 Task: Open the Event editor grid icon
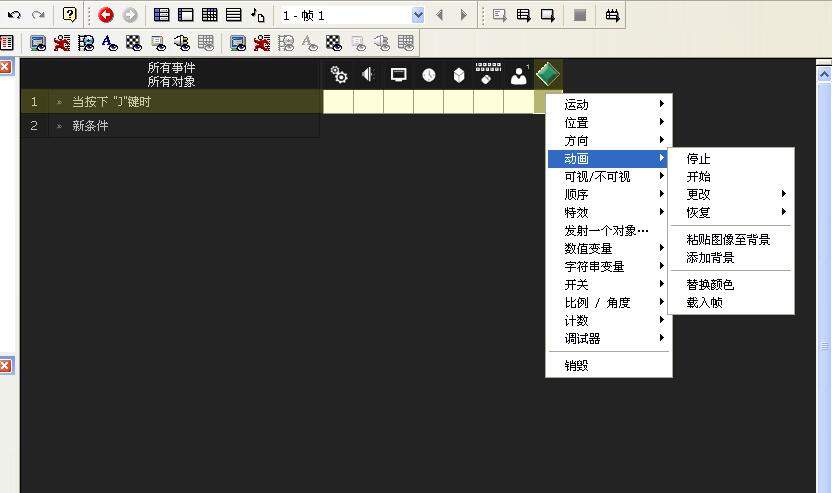pyautogui.click(x=210, y=15)
